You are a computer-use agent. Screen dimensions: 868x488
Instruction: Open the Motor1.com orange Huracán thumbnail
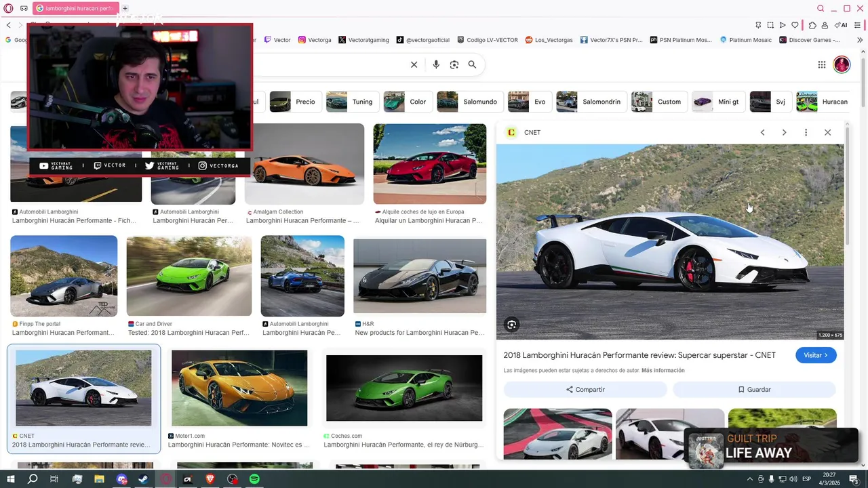(239, 388)
